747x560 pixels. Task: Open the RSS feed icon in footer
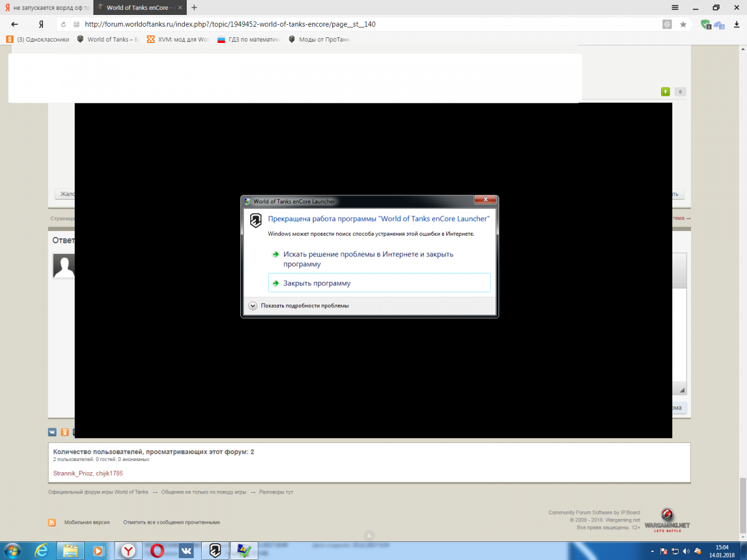pyautogui.click(x=52, y=523)
